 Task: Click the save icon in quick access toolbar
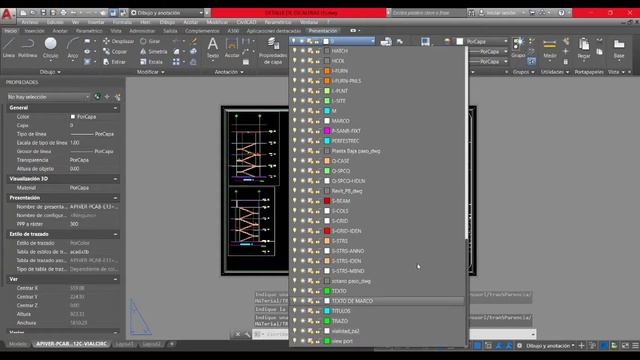43,13
